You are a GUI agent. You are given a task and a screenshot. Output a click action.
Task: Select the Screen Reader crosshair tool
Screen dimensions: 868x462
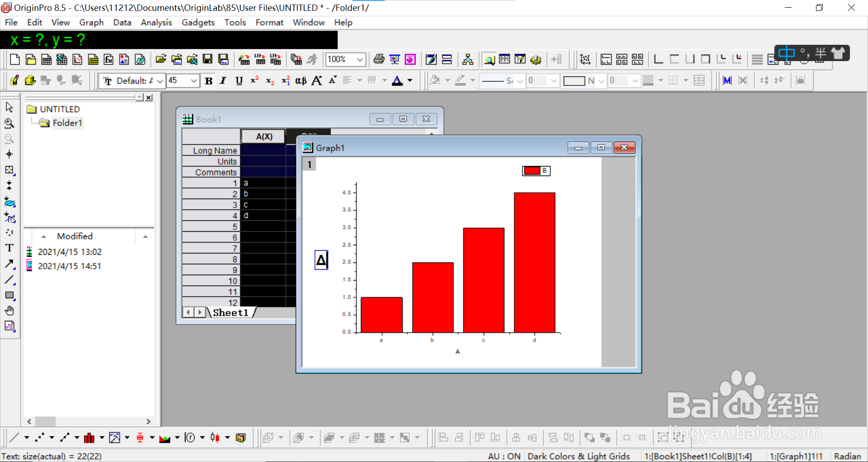9,154
